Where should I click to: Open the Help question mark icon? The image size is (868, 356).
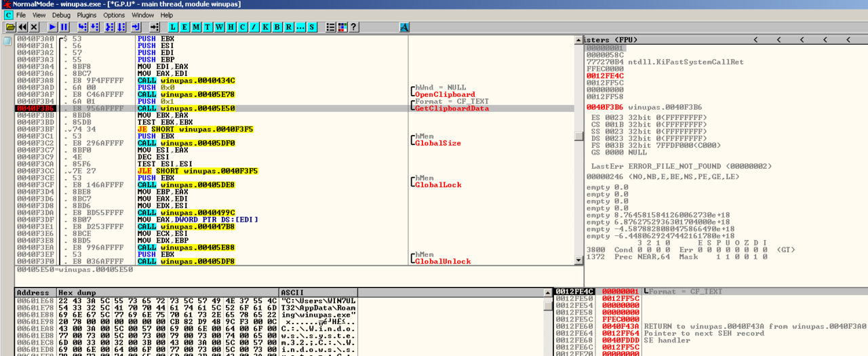pos(353,27)
